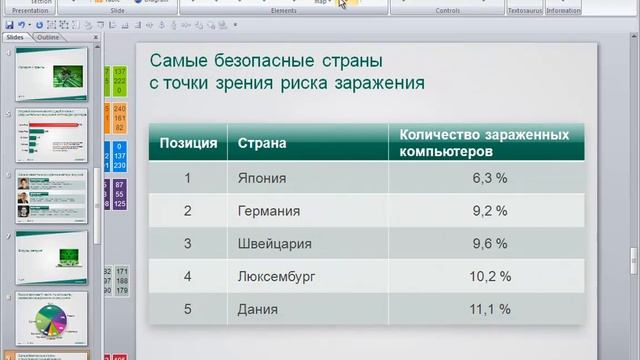Screen dimensions: 640x360
Task: Click the 'Люксембург' table cell
Action: click(308, 276)
